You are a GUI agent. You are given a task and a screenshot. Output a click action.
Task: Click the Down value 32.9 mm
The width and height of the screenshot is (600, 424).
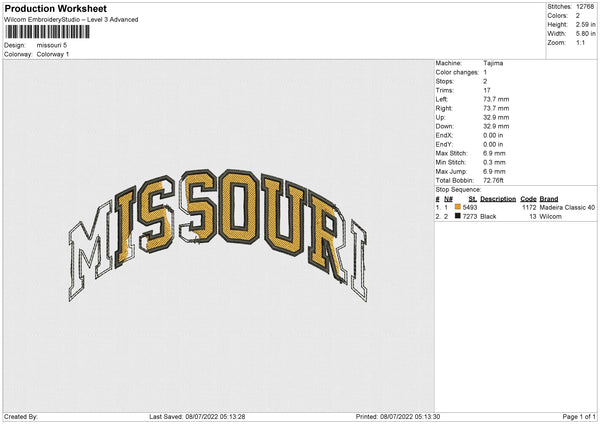496,126
